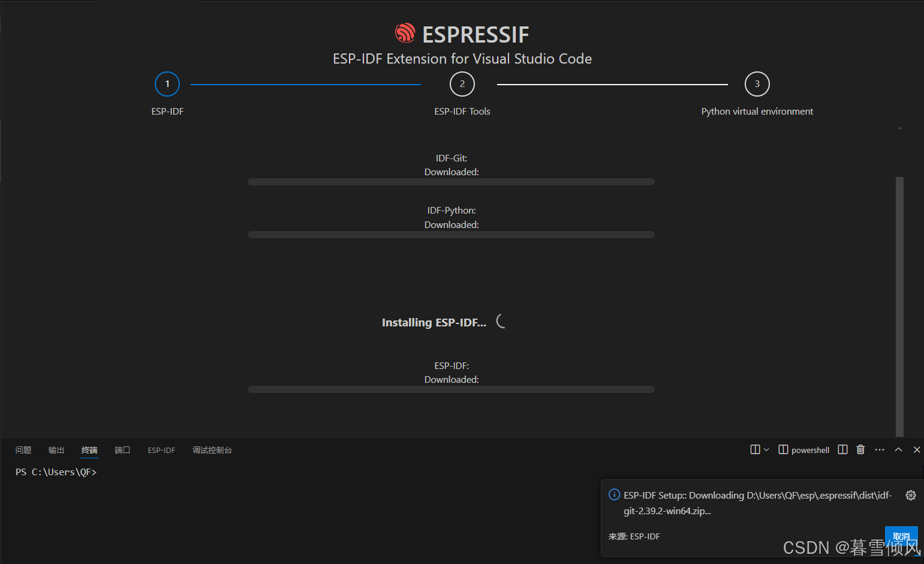This screenshot has width=924, height=564.
Task: Kill terminal using the trash icon
Action: pos(860,449)
